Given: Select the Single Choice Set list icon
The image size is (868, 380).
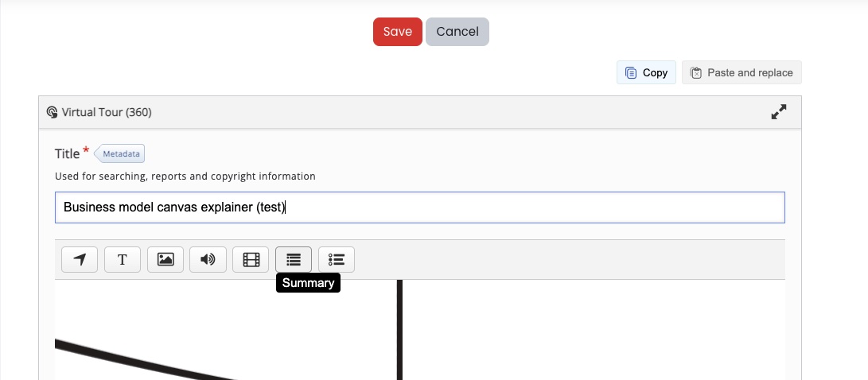Looking at the screenshot, I should (337, 259).
